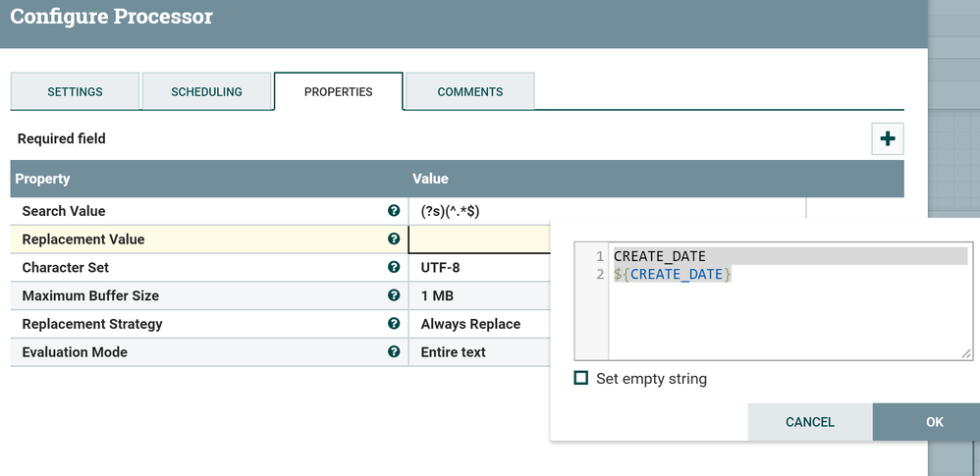
Task: Open help icon for Replacement Value
Action: 394,239
